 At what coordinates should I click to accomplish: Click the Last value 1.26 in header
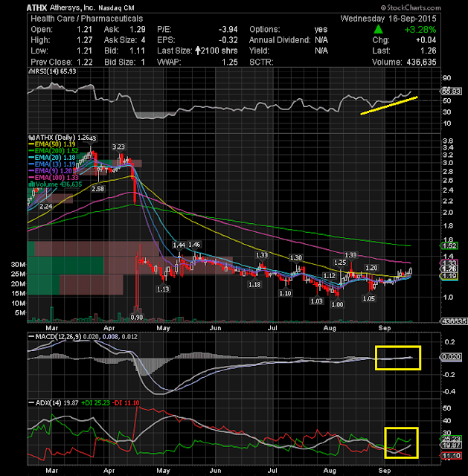tap(429, 51)
